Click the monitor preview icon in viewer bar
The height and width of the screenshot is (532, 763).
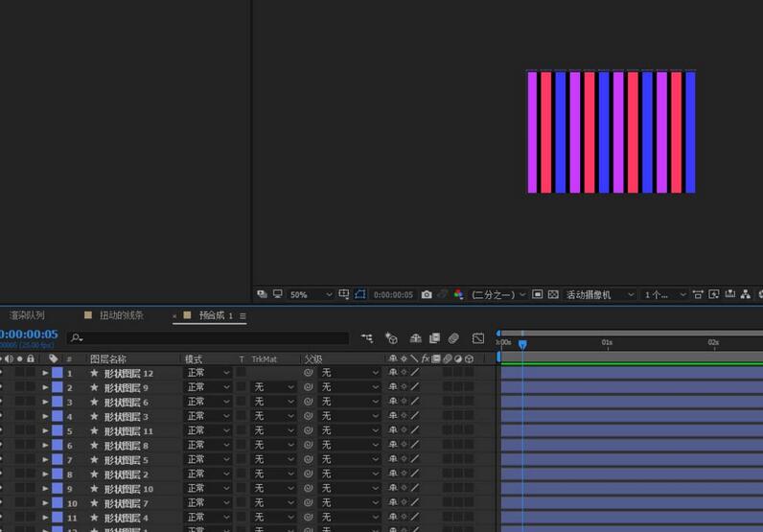coord(277,294)
